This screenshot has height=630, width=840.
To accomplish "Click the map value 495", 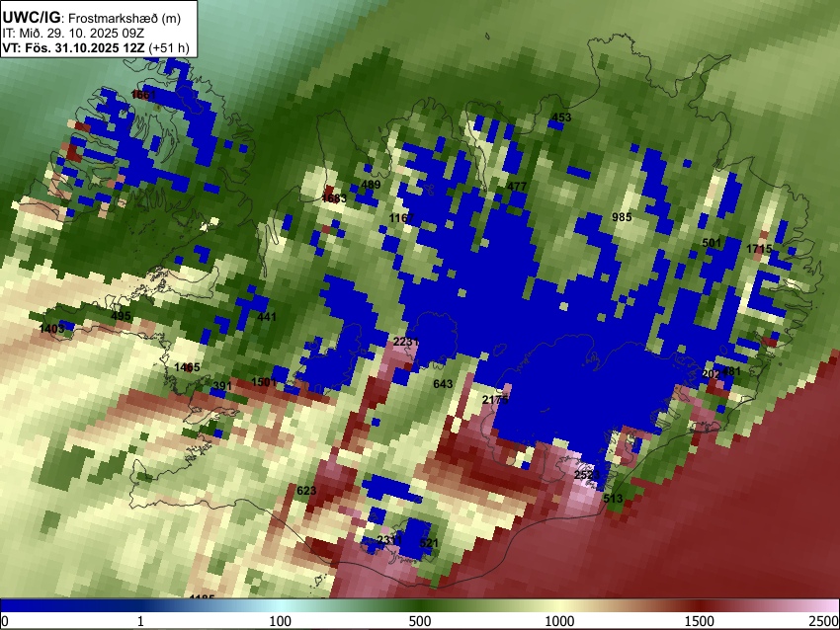I will 121,316.
